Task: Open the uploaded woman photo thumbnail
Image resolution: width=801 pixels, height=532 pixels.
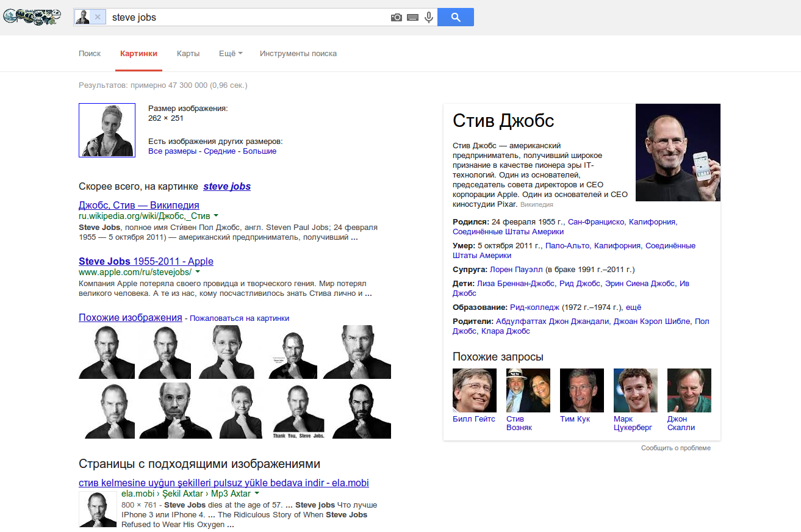Action: 107,130
